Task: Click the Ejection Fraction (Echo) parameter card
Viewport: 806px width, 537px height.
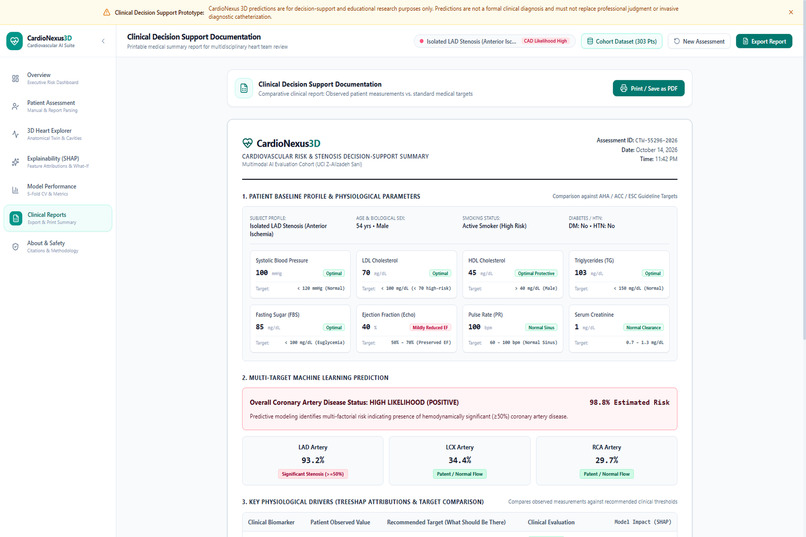Action: [406, 328]
